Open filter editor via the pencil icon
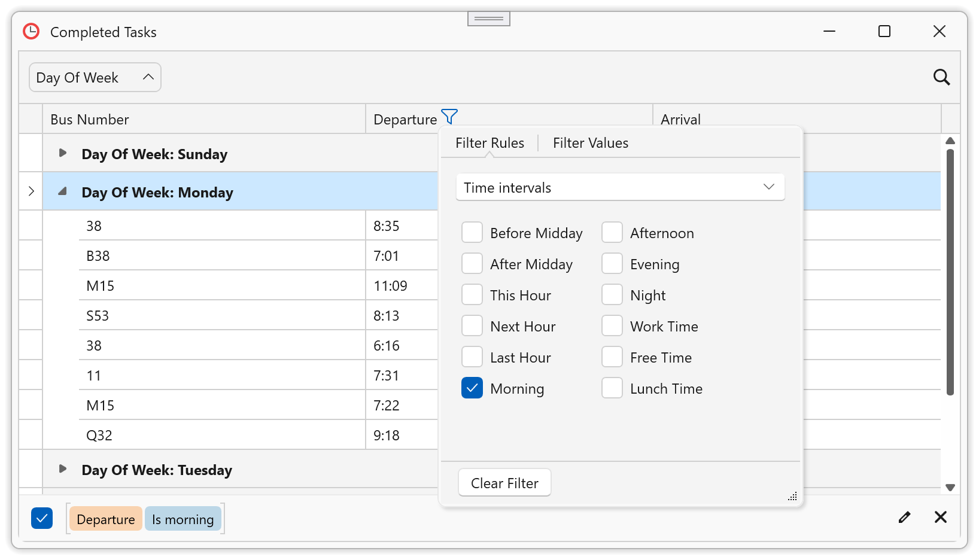This screenshot has width=979, height=560. 904,517
